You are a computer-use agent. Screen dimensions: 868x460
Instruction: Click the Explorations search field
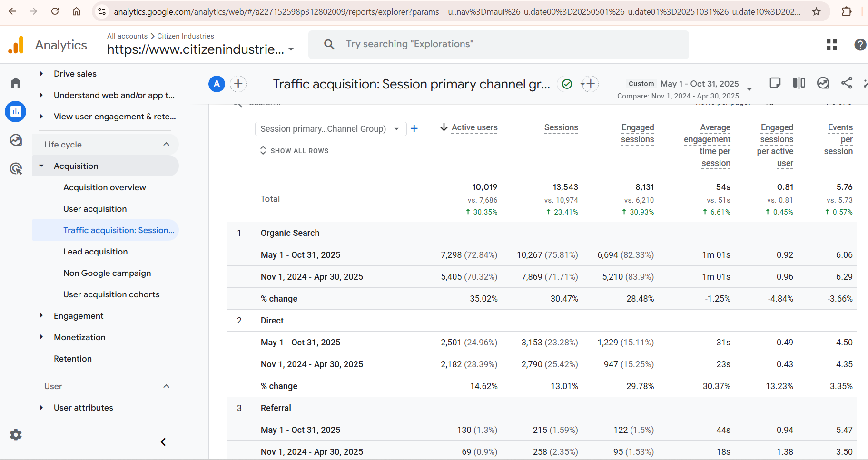pyautogui.click(x=498, y=44)
